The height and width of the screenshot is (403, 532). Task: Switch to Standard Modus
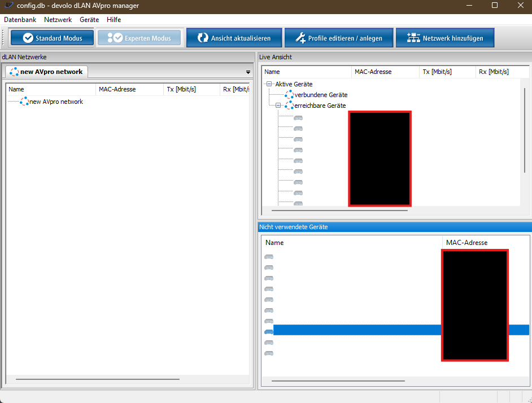click(x=53, y=38)
